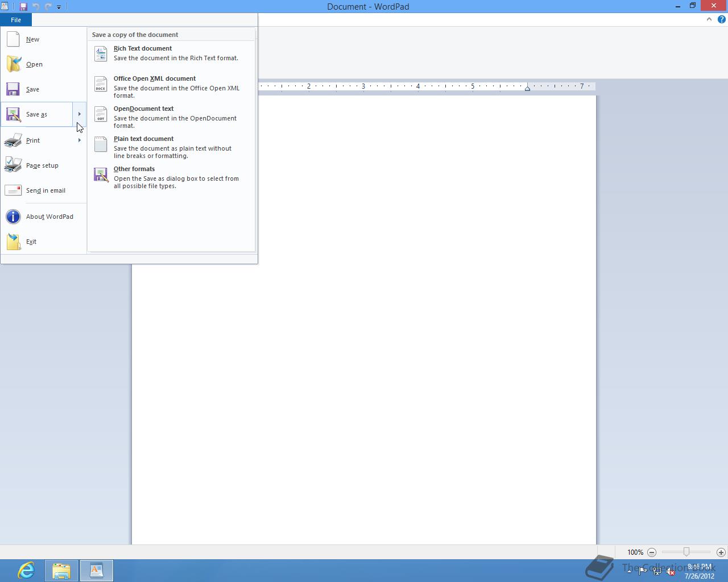Screen dimensions: 728x582
Task: Click the Plain text document icon
Action: (x=101, y=144)
